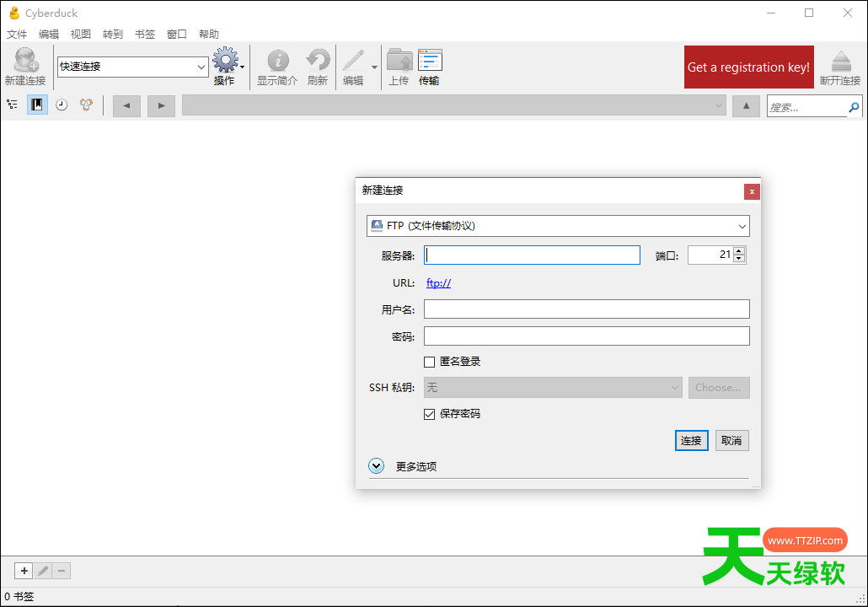Open the 文件 menu
Screen dimensions: 868x607
17,35
